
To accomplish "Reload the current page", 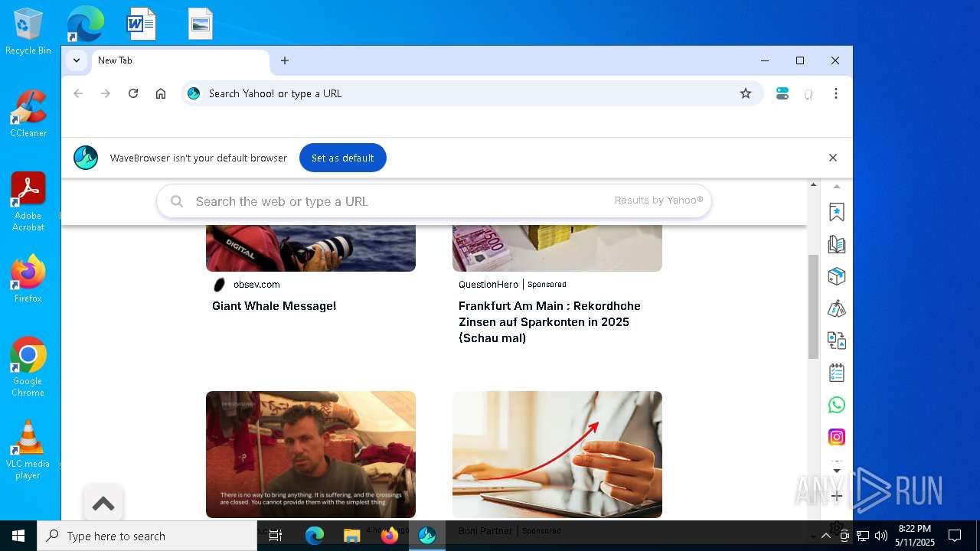I will [133, 93].
